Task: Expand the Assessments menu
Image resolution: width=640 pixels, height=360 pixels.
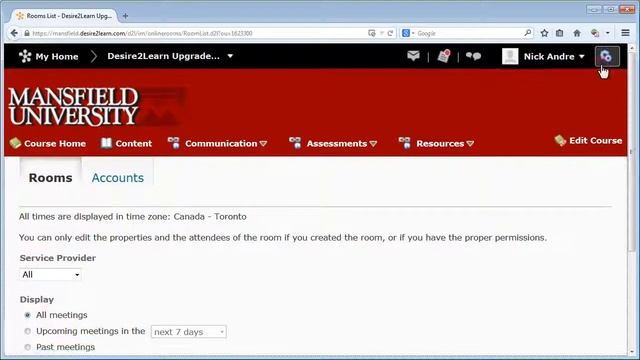Action: coord(373,143)
